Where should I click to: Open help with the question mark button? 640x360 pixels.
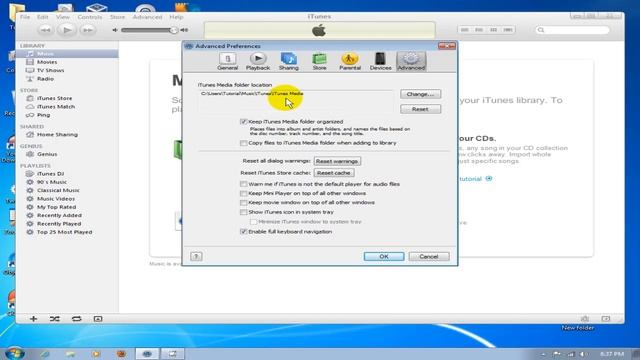click(196, 256)
